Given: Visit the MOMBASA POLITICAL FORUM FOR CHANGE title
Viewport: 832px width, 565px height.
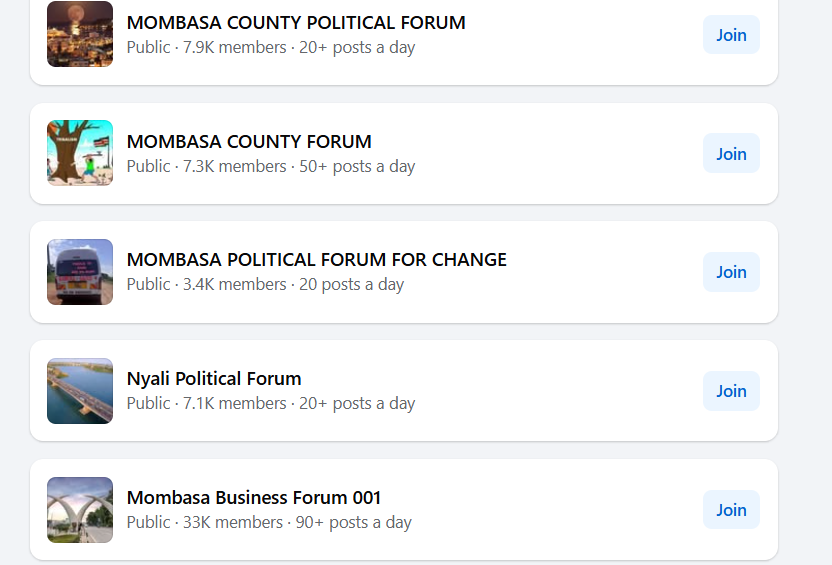Looking at the screenshot, I should 316,260.
